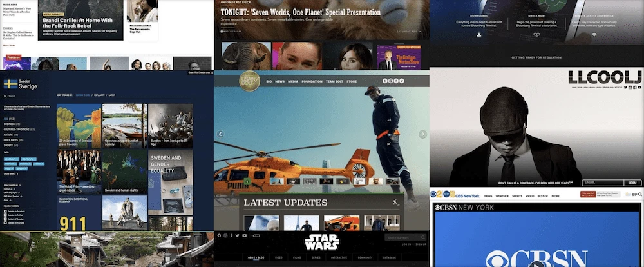This screenshot has height=267, width=644.
Task: Click the Usain Bolt gold circle logo
Action: tap(249, 81)
